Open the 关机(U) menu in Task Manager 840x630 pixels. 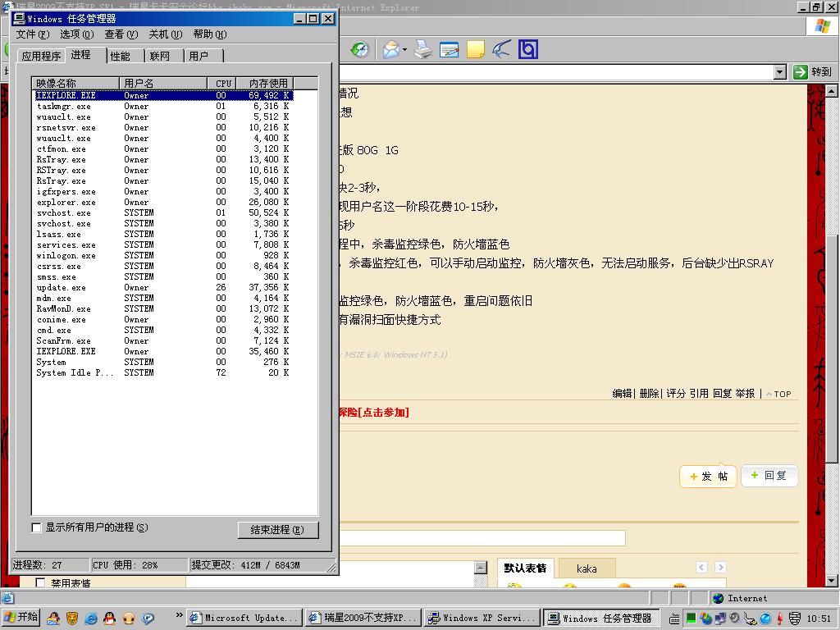(166, 34)
